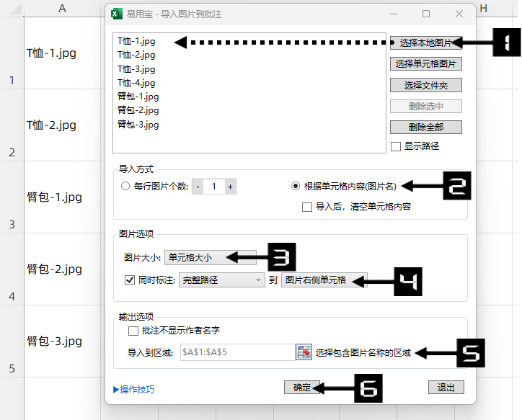Enable the 显示路径 checkbox
The width and height of the screenshot is (522, 420).
pyautogui.click(x=396, y=146)
